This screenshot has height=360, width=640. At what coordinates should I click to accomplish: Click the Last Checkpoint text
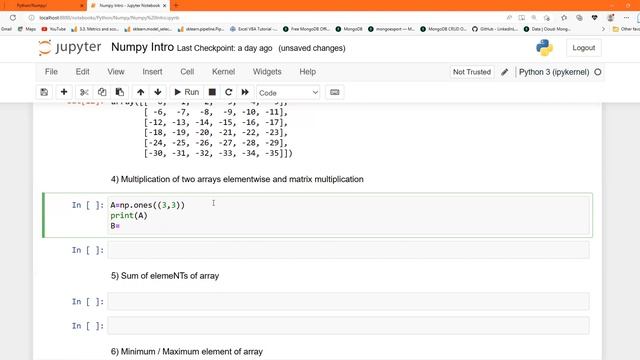(x=224, y=48)
